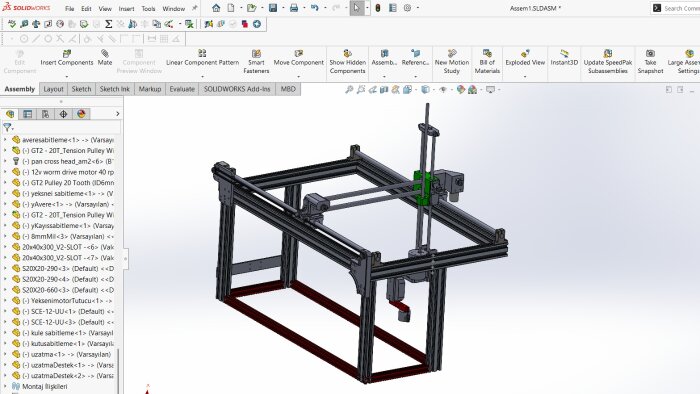Open the DimXpertManager crosshair tab
The width and height of the screenshot is (700, 394).
click(63, 114)
